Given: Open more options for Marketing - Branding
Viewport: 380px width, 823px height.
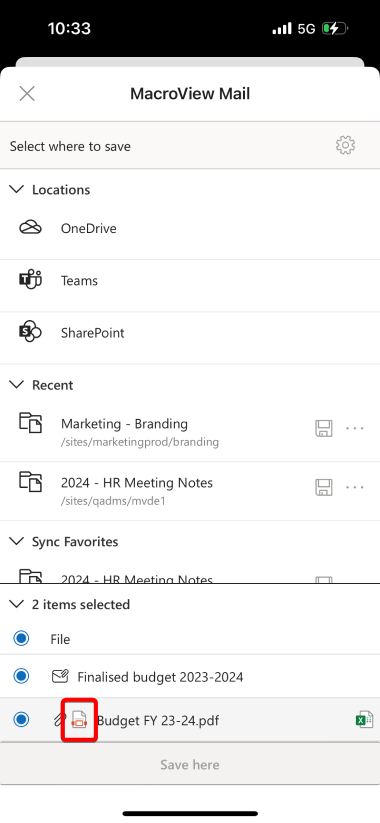Looking at the screenshot, I should click(x=355, y=429).
